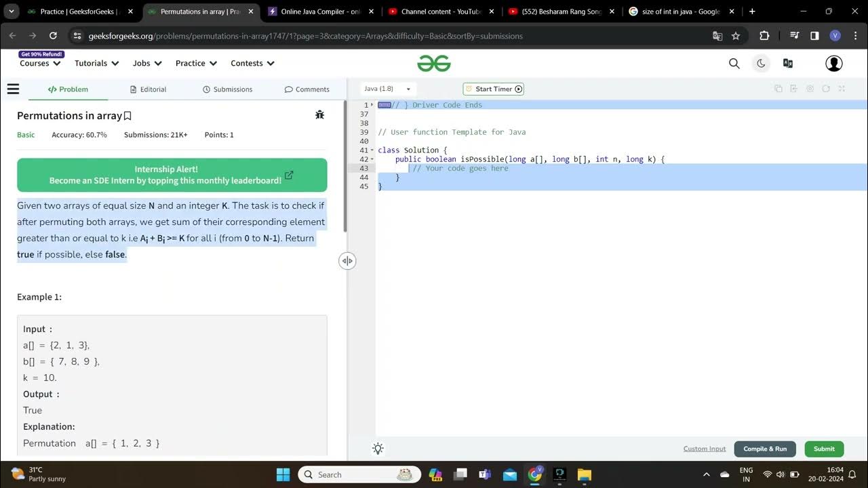
Task: Open the user profile avatar
Action: [x=834, y=63]
